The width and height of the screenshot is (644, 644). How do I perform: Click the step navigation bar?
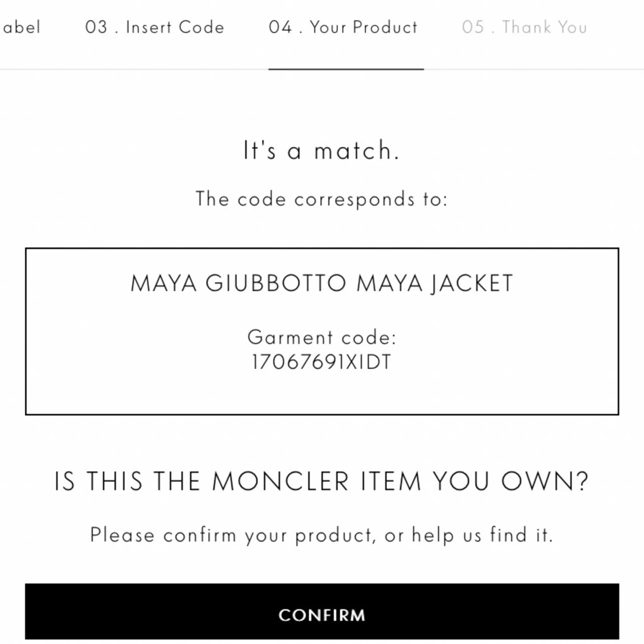322,27
